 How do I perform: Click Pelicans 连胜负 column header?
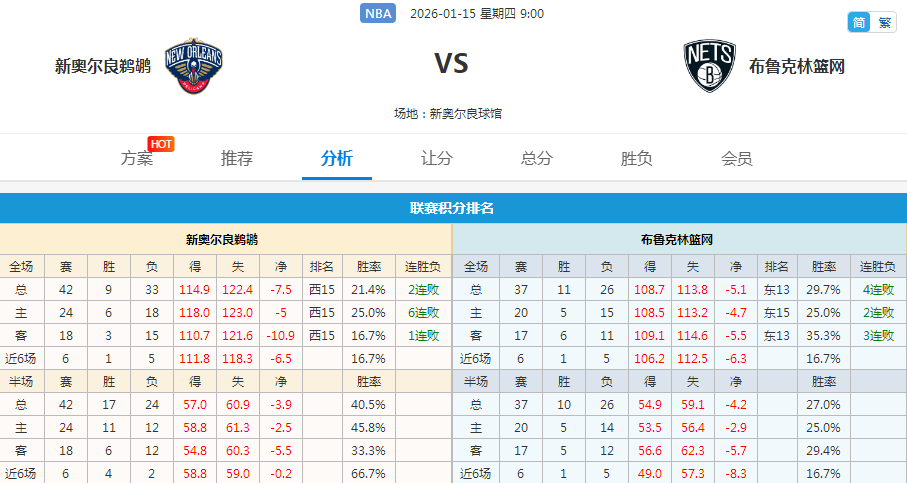[x=423, y=267]
